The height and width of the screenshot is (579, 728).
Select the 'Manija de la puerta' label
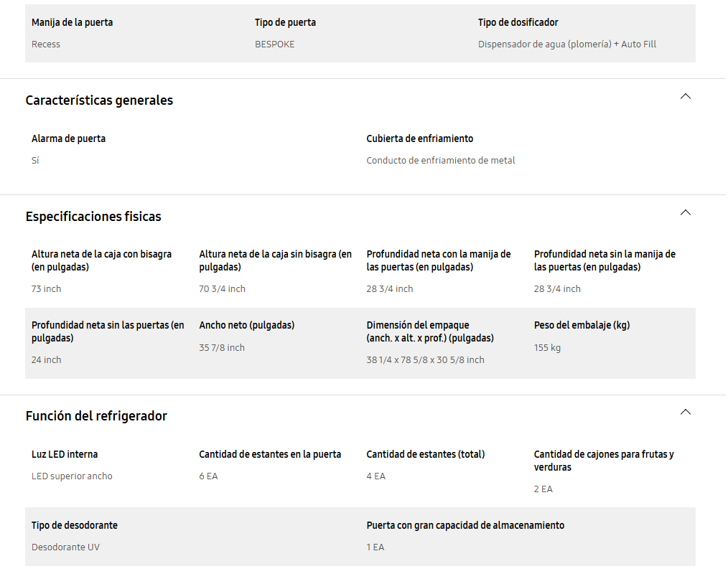(x=72, y=22)
